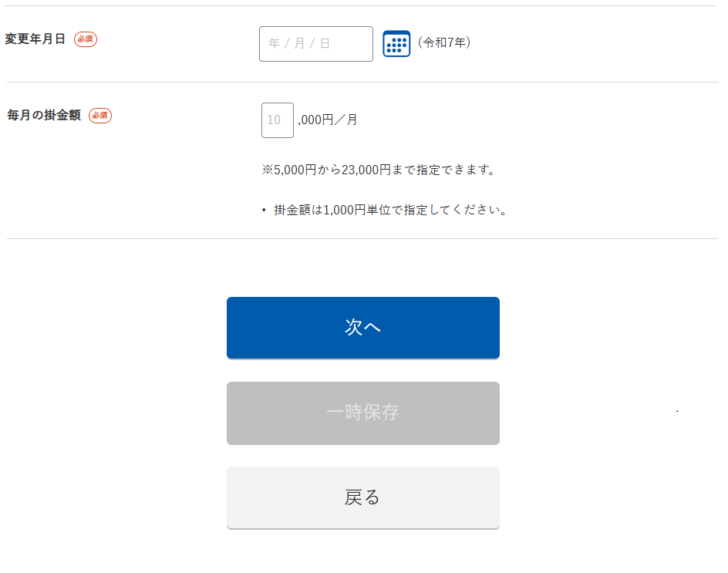Click the 必須 badge beside 変更年月日

(86, 39)
